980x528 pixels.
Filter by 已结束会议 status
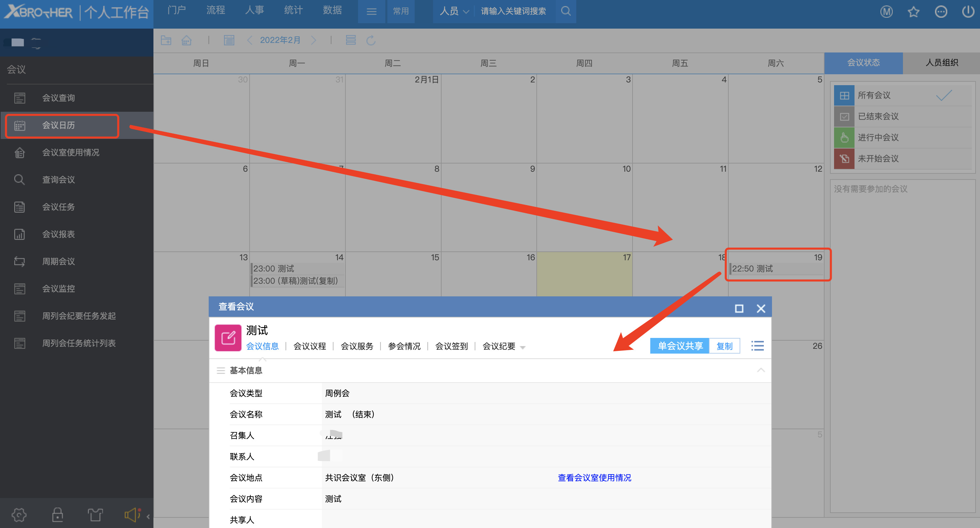[878, 116]
